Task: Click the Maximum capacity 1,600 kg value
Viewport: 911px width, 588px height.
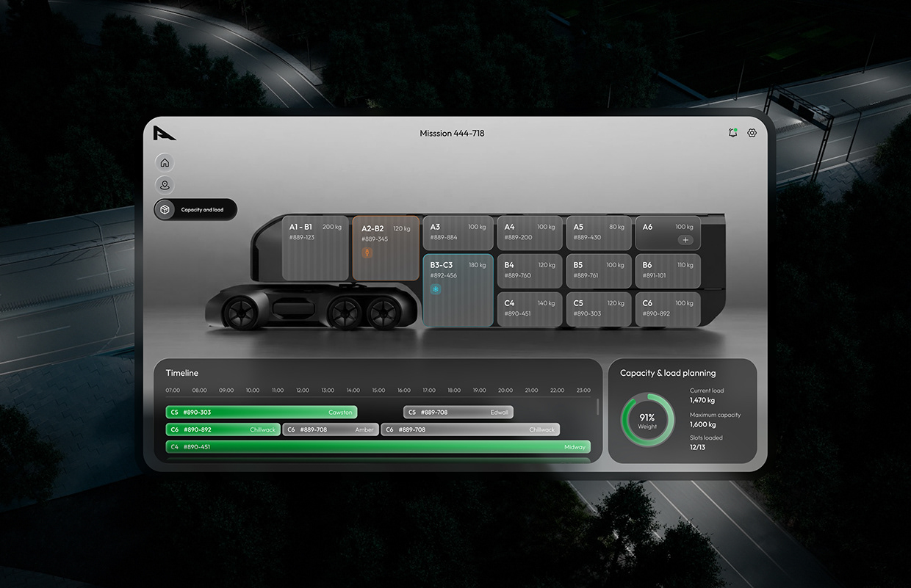Action: click(x=702, y=424)
